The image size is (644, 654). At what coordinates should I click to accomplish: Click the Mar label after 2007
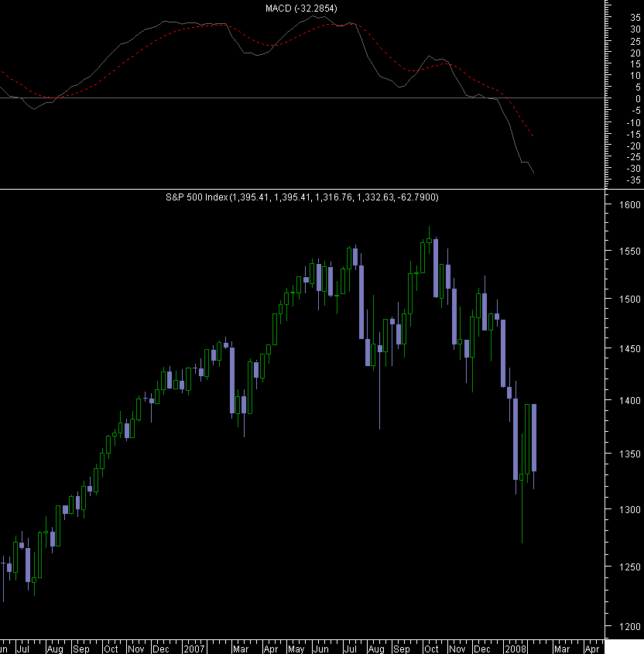[x=241, y=649]
